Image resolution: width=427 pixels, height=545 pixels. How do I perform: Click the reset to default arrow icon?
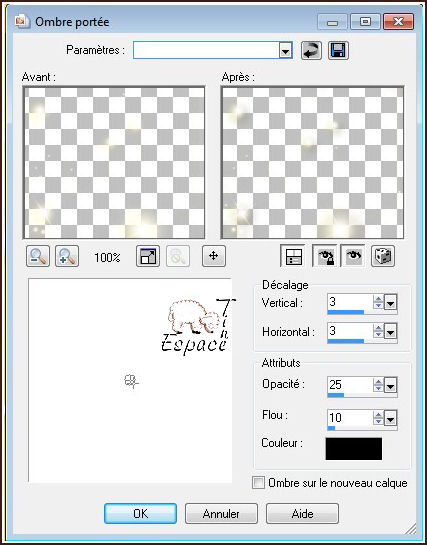pyautogui.click(x=311, y=51)
